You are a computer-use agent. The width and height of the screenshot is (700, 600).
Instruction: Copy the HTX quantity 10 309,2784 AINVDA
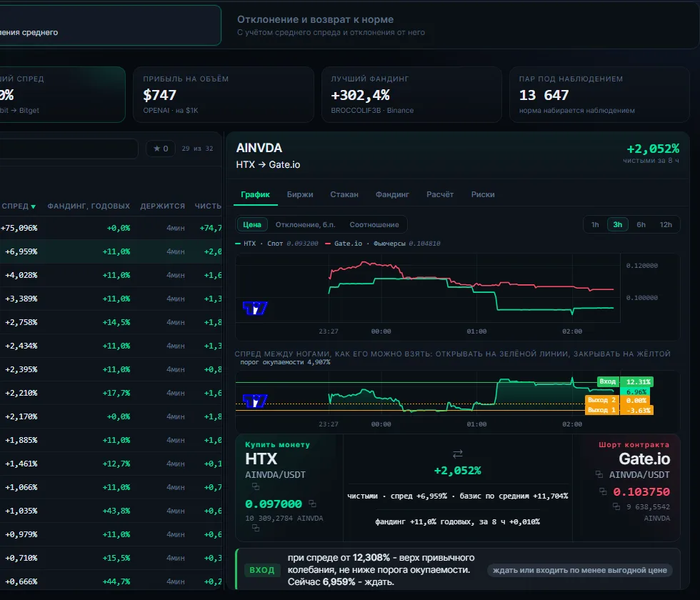pos(256,528)
